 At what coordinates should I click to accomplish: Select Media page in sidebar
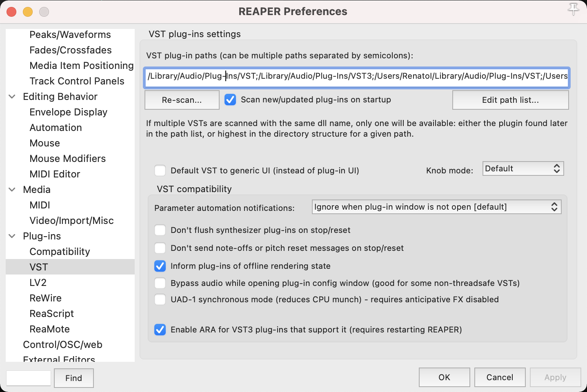pos(37,190)
